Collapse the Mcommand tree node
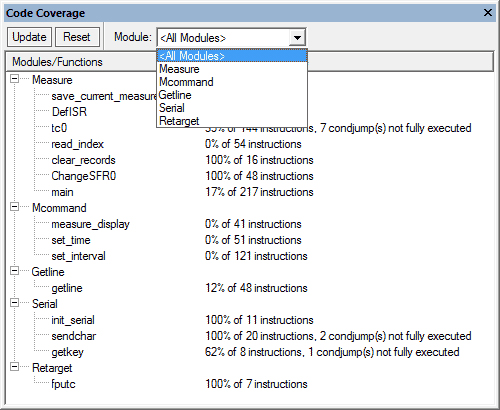The height and width of the screenshot is (410, 500). 14,207
